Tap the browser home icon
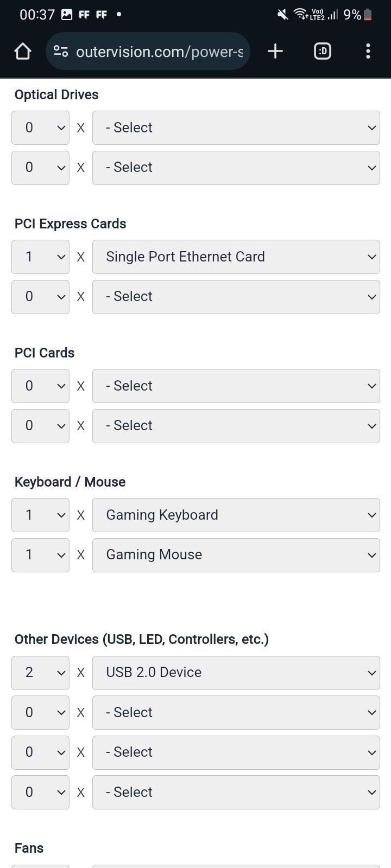 pyautogui.click(x=23, y=52)
